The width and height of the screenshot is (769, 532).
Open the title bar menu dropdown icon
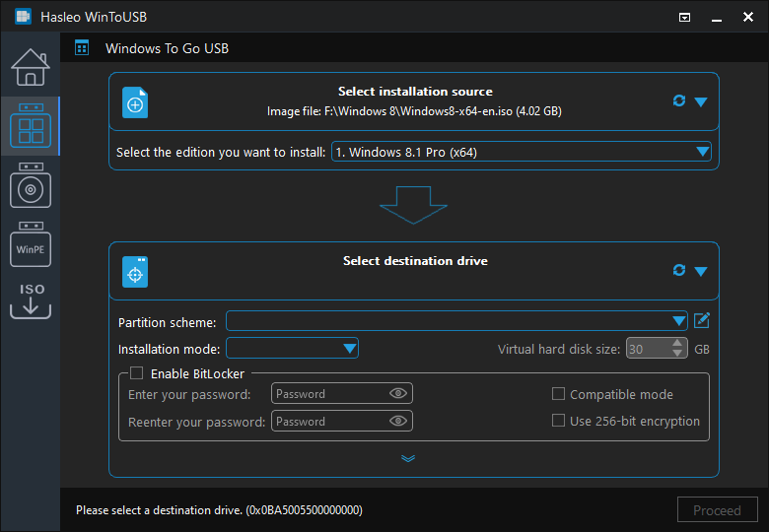(684, 18)
